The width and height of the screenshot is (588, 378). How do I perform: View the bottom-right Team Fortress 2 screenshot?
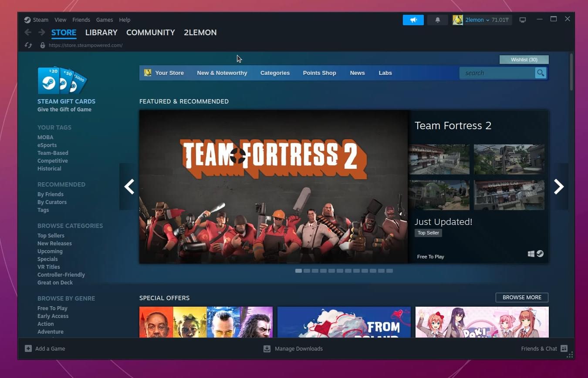coord(509,195)
